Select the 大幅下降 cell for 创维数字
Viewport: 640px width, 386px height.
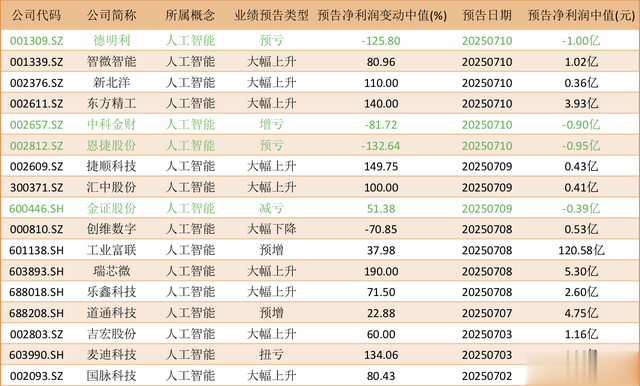point(271,229)
